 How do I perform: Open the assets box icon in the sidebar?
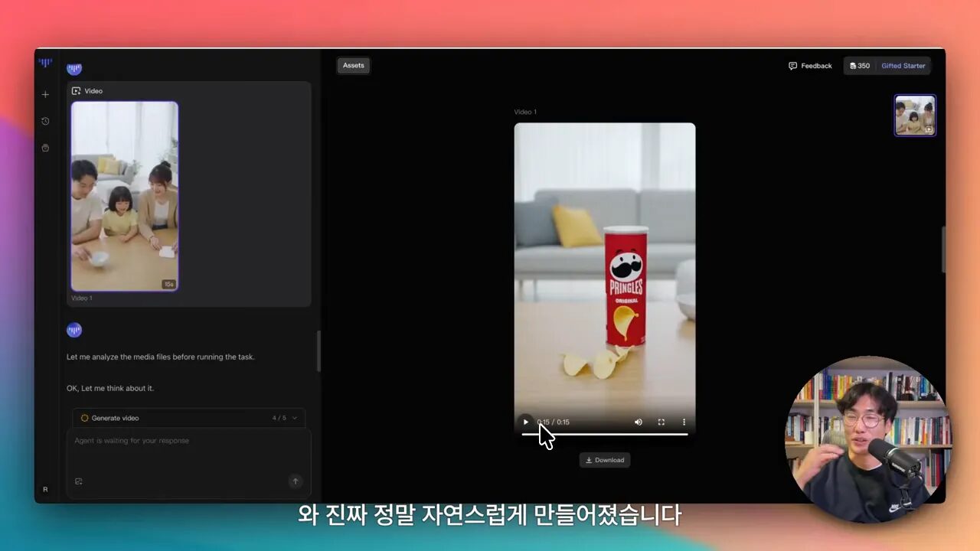tap(45, 148)
